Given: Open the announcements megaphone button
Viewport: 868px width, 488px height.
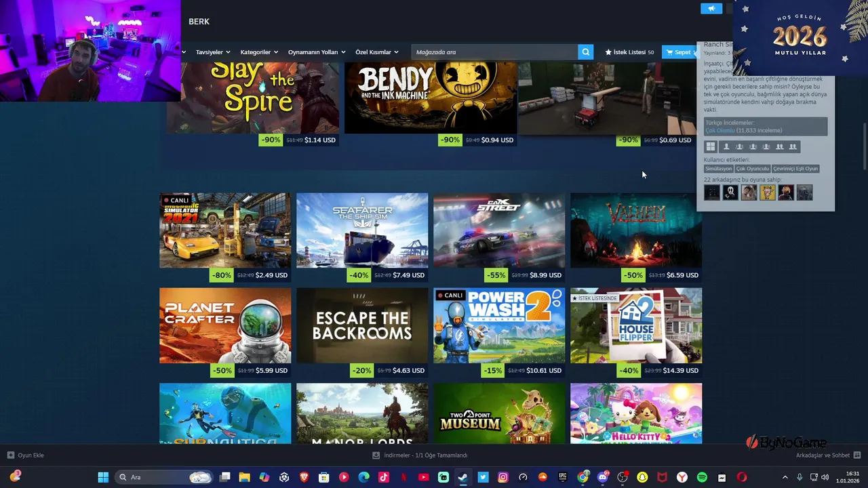Looking at the screenshot, I should [x=711, y=8].
